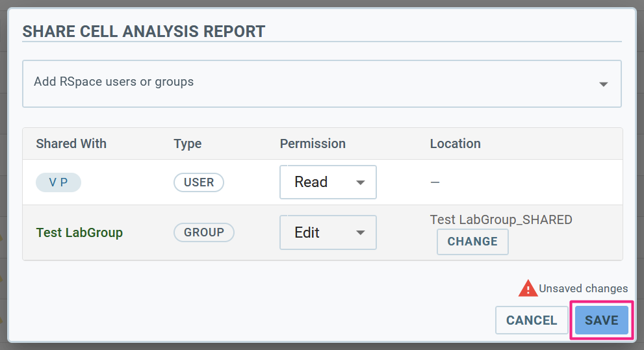Screen dimensions: 644x350
Task: Save the sharing settings
Action: pos(601,321)
